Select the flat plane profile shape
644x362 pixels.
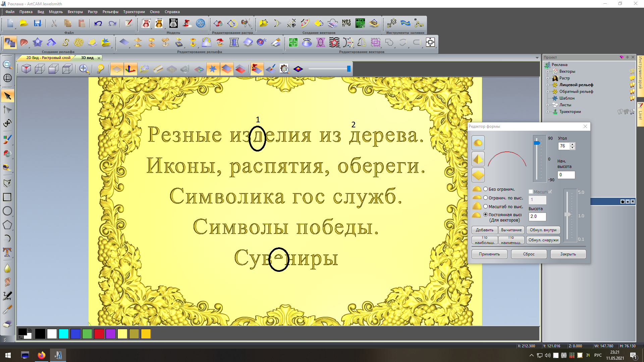(x=478, y=175)
